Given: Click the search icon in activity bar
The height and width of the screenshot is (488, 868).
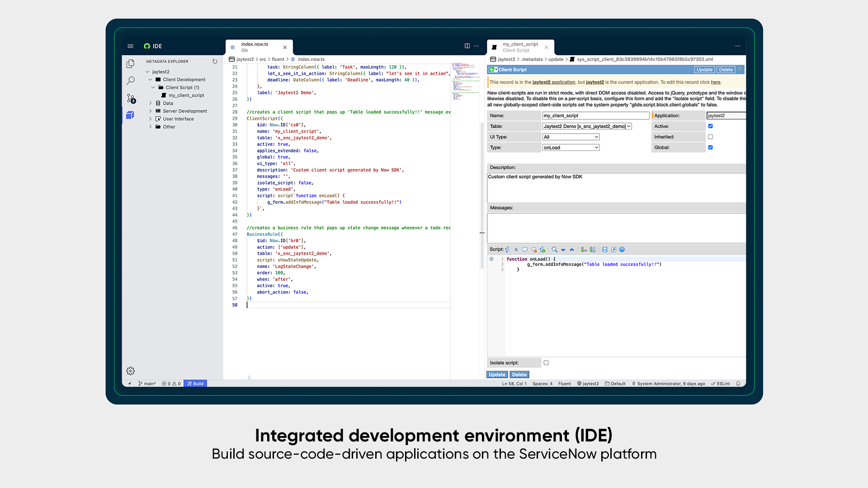Looking at the screenshot, I should (131, 81).
